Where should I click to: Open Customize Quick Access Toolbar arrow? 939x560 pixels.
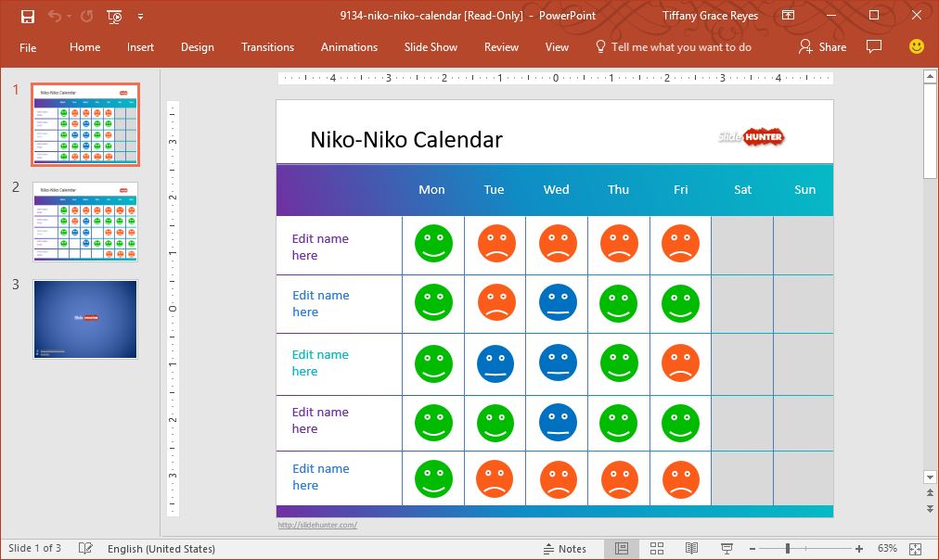click(140, 17)
